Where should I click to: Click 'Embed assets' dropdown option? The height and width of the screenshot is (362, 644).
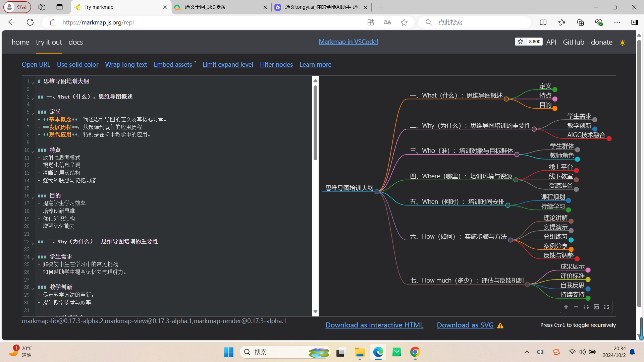point(173,64)
